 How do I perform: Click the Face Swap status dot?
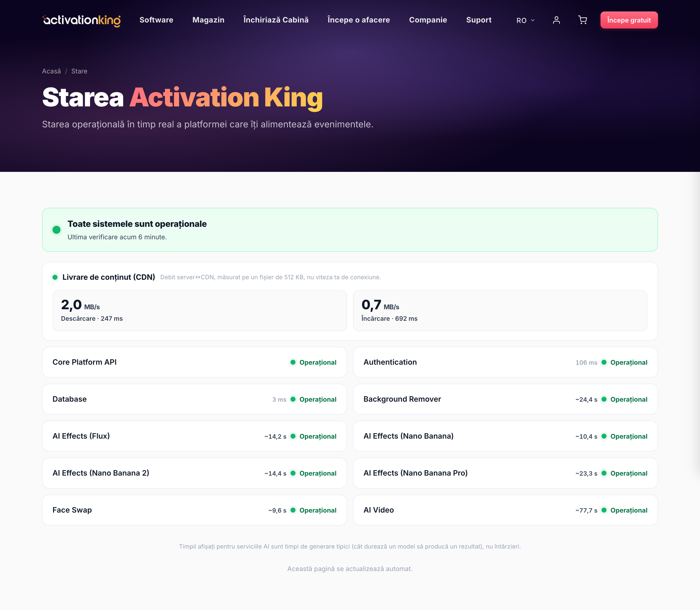pos(293,510)
